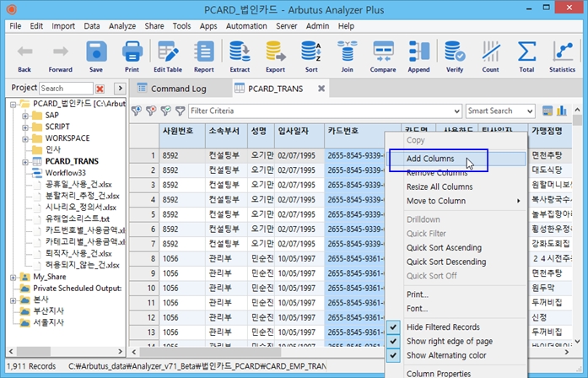The width and height of the screenshot is (588, 378).
Task: Click the bar chart icon
Action: [x=562, y=111]
